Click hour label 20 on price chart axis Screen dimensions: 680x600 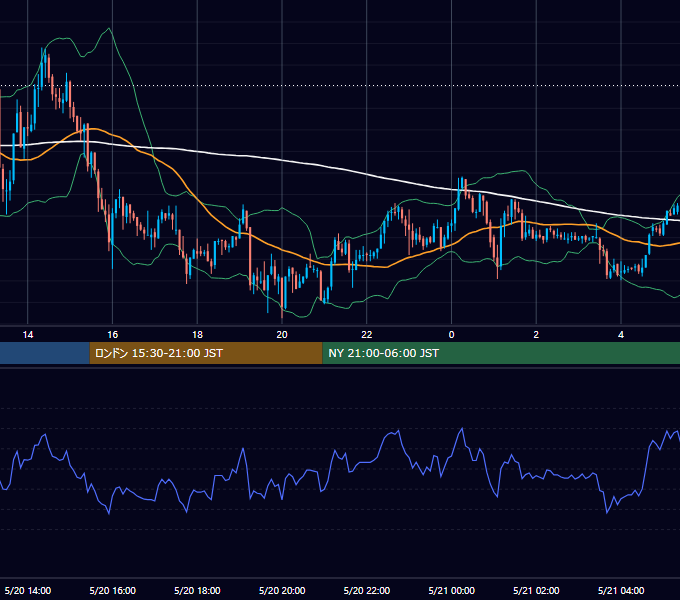pos(282,335)
